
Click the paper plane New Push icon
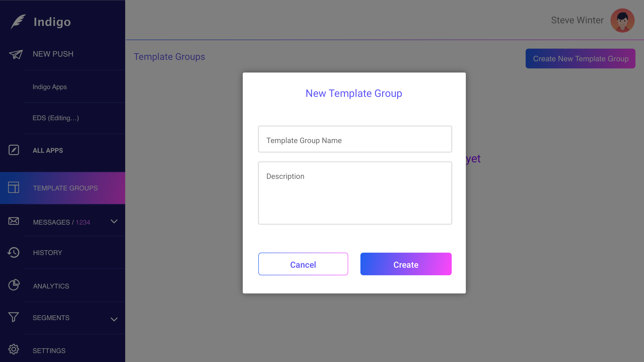pyautogui.click(x=16, y=54)
